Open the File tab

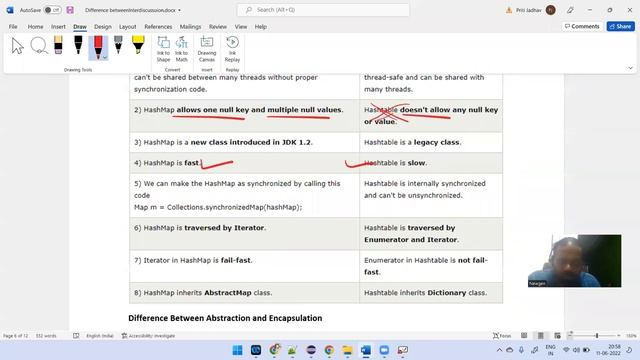[13, 27]
